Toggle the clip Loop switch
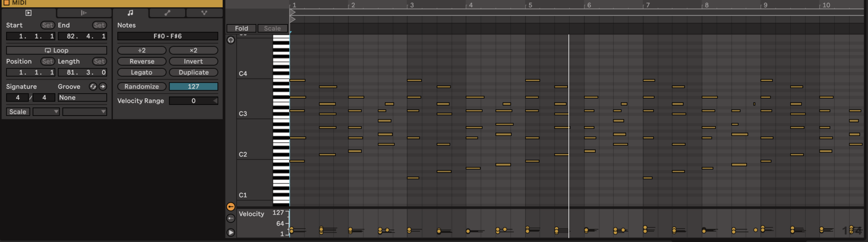This screenshot has height=242, width=868. [x=56, y=50]
